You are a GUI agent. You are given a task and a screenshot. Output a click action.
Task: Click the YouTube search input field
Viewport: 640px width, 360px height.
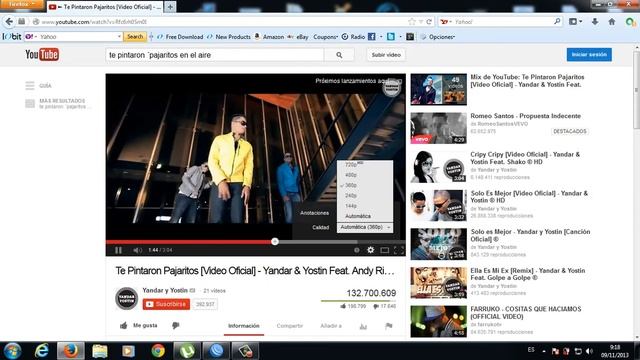pyautogui.click(x=215, y=55)
